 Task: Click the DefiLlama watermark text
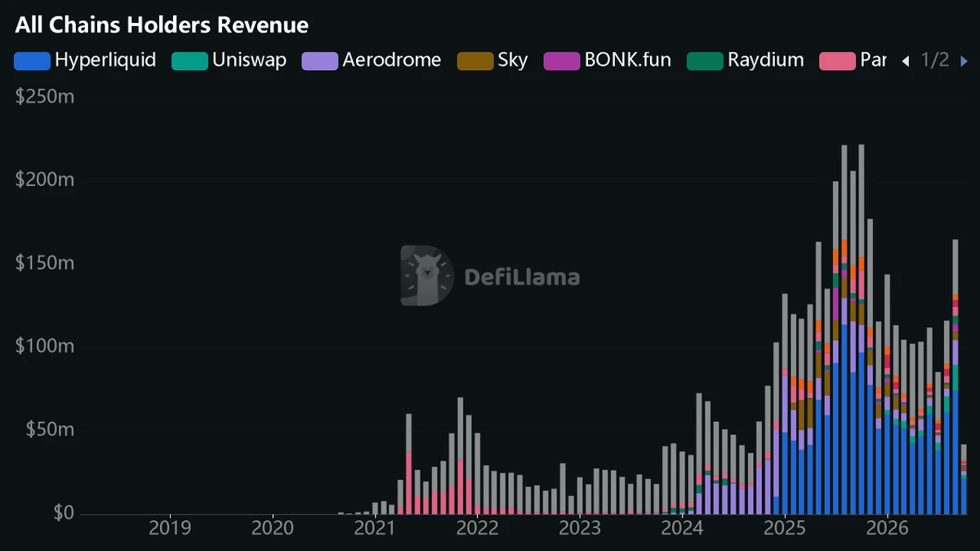[x=522, y=278]
